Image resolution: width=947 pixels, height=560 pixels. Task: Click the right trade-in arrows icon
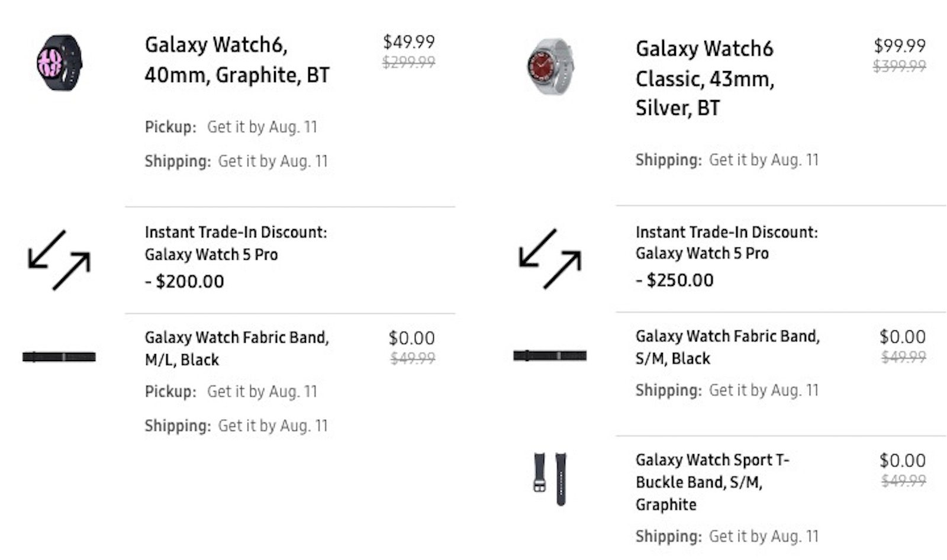point(550,259)
